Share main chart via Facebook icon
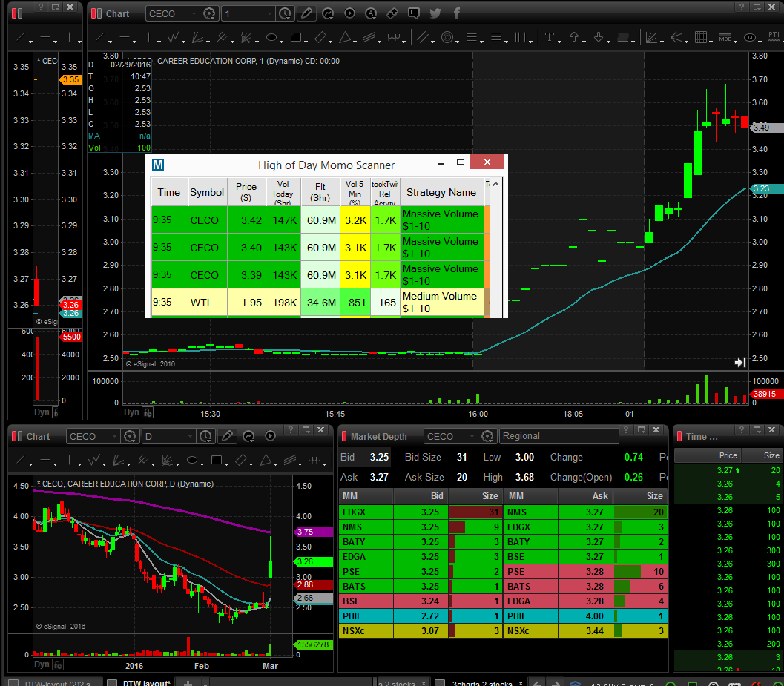Viewport: 784px width, 686px height. click(x=456, y=13)
